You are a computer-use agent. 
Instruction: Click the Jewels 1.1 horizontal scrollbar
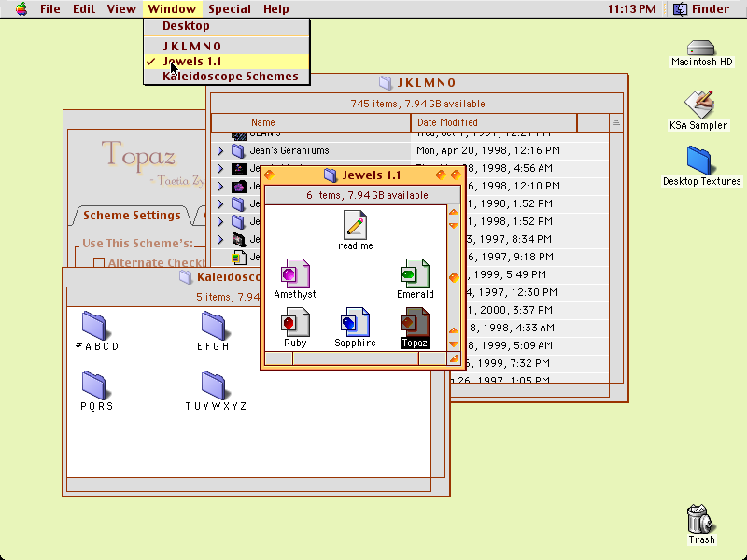[x=356, y=359]
